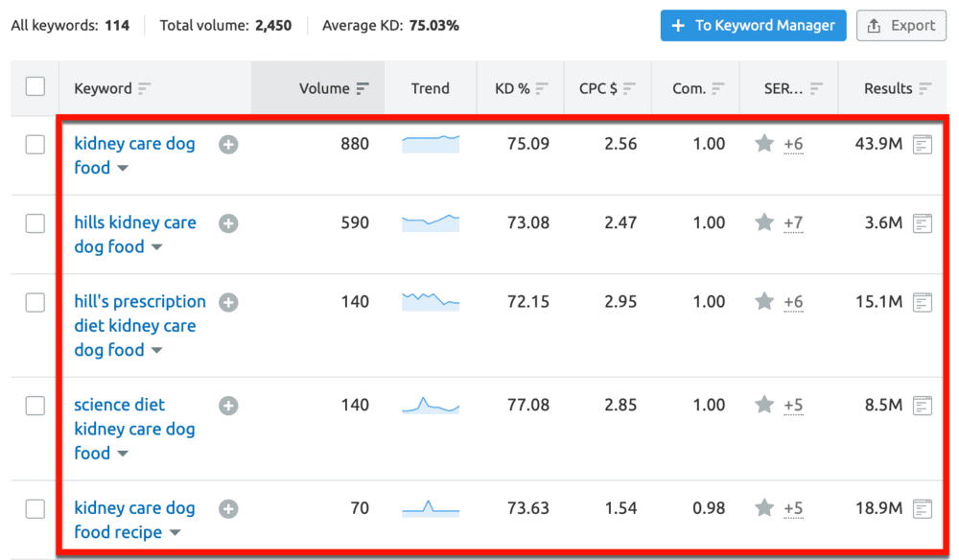The image size is (959, 560).
Task: Open the 880 volume trend sparkline
Action: click(x=431, y=144)
